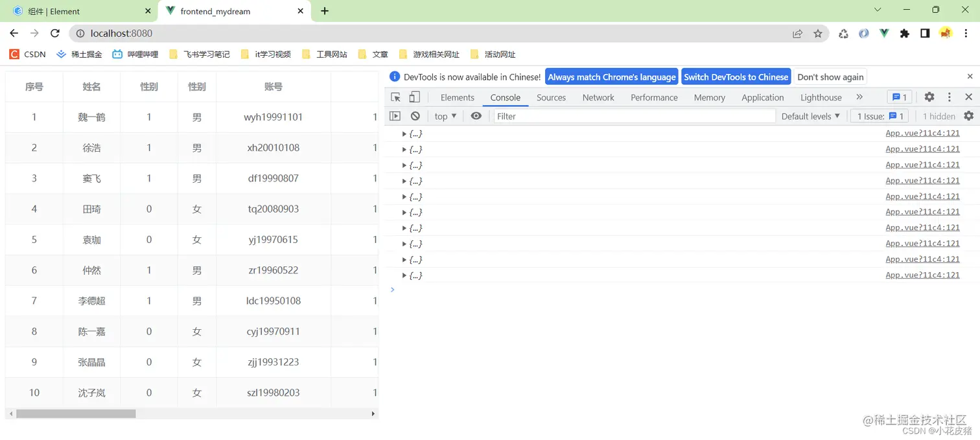Switch to the Elements tab
Viewport: 980px width, 440px height.
pyautogui.click(x=458, y=97)
